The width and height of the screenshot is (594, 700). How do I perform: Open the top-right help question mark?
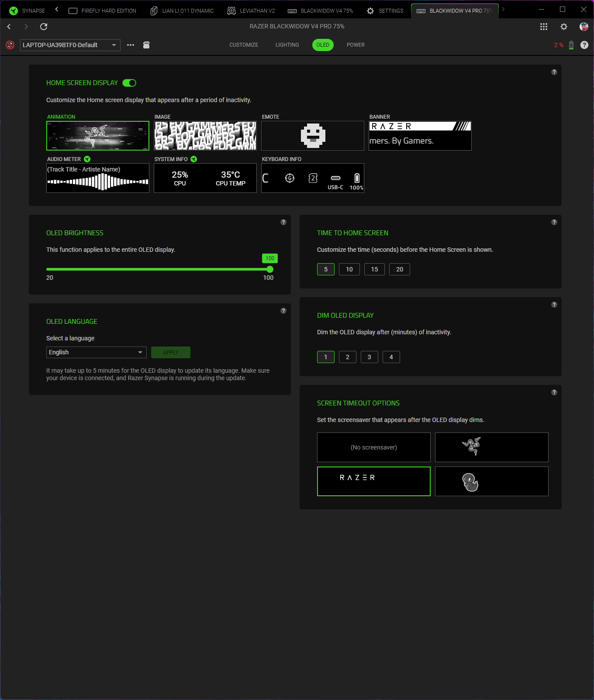[x=584, y=45]
